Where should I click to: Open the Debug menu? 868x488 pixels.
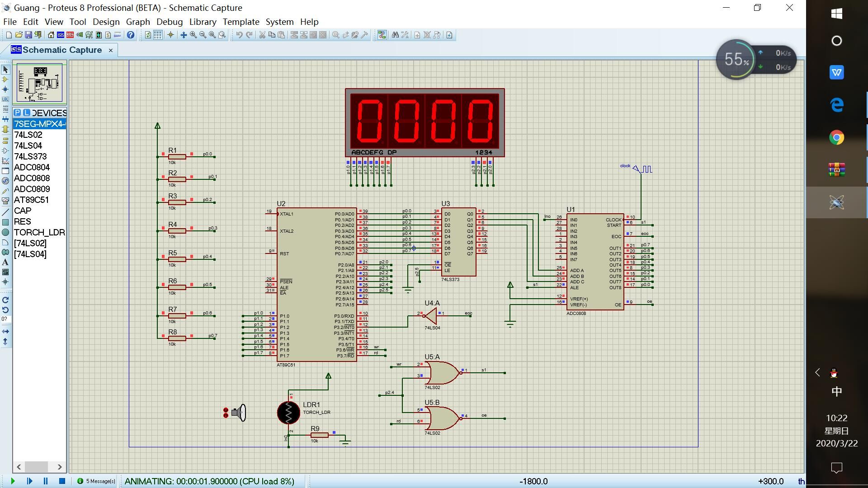170,22
